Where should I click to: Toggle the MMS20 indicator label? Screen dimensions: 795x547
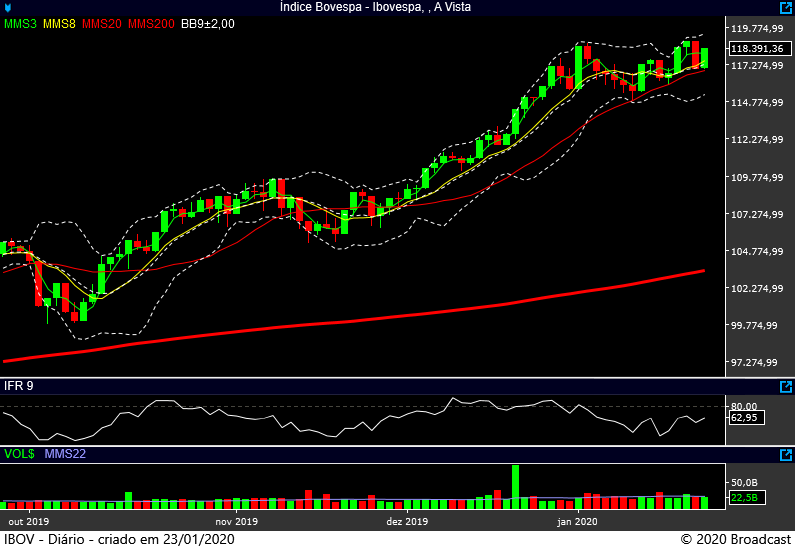(101, 24)
